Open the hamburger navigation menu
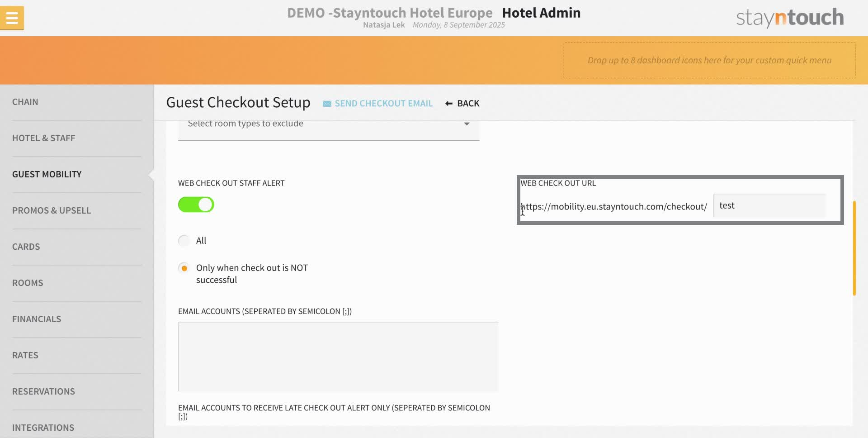The image size is (868, 438). tap(12, 17)
